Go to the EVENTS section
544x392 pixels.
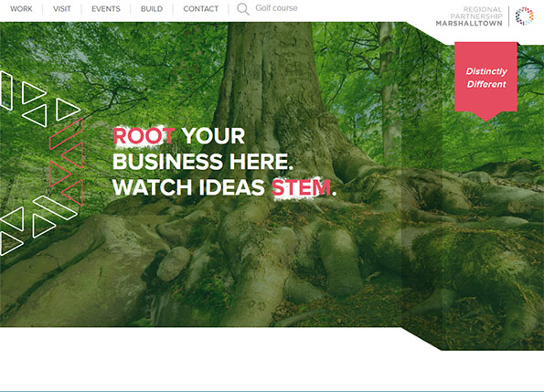pos(106,9)
